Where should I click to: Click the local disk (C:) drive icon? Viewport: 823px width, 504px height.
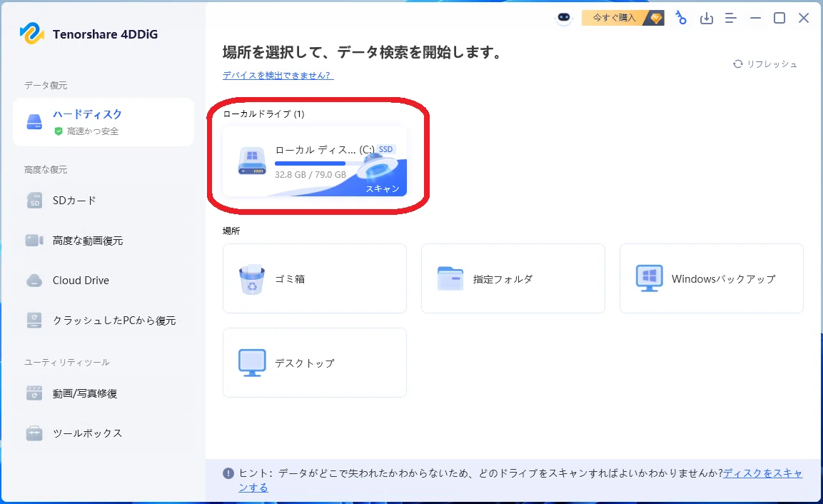tap(252, 161)
